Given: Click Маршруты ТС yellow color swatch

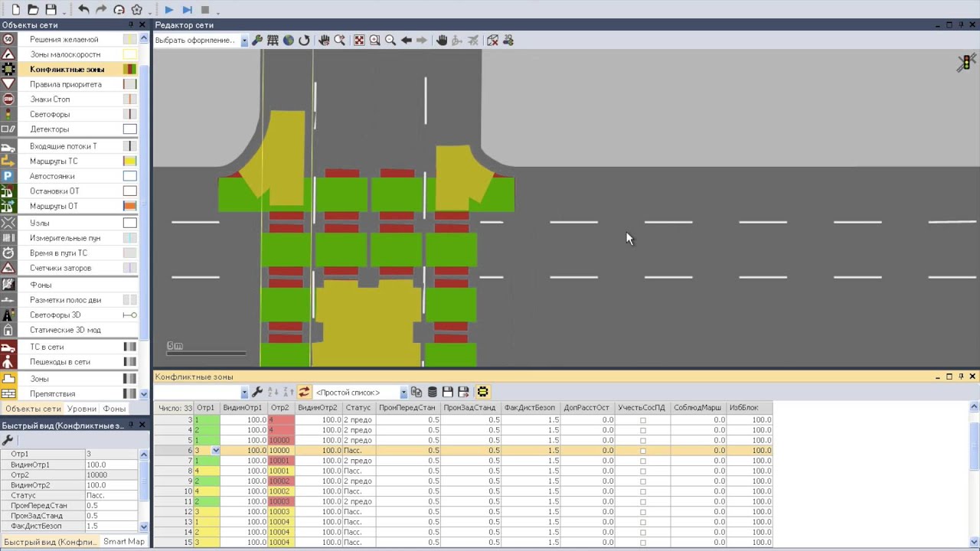Looking at the screenshot, I should coord(130,161).
